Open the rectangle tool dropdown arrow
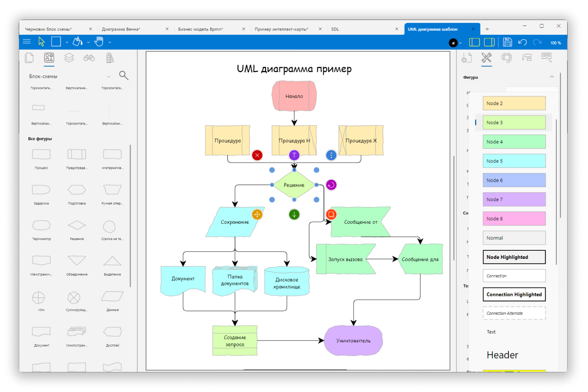 (67, 42)
